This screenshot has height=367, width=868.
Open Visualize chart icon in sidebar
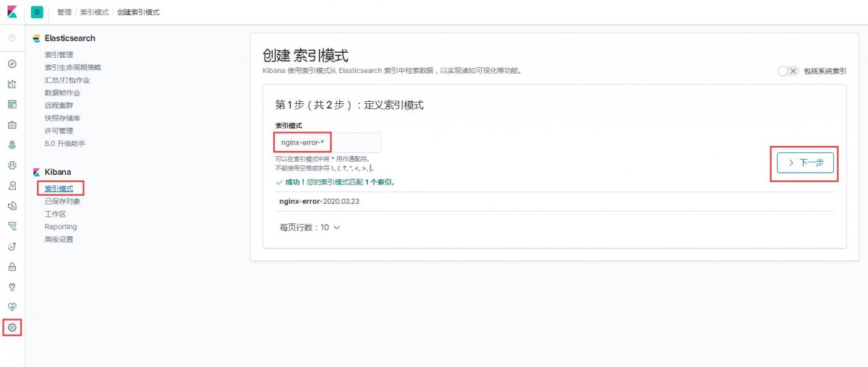[x=12, y=84]
